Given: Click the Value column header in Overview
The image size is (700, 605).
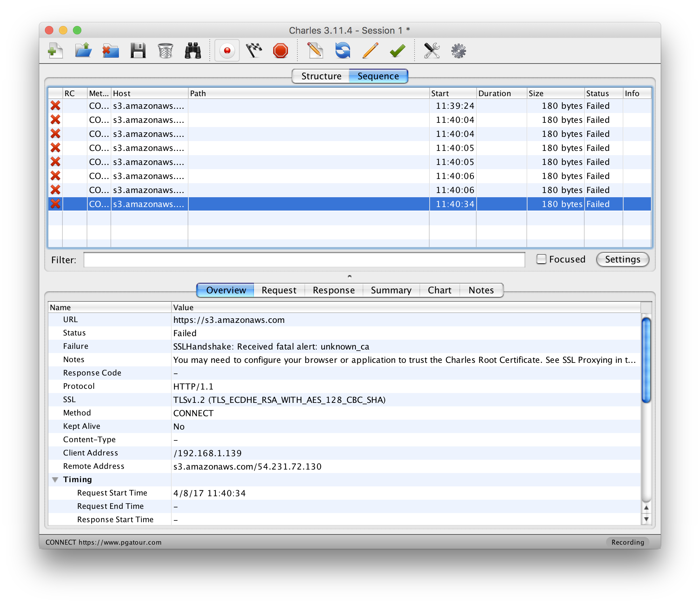Looking at the screenshot, I should coord(406,307).
